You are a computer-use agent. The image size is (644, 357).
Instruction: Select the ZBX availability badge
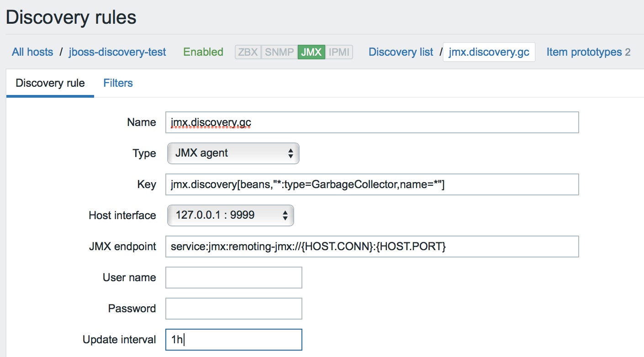[248, 52]
